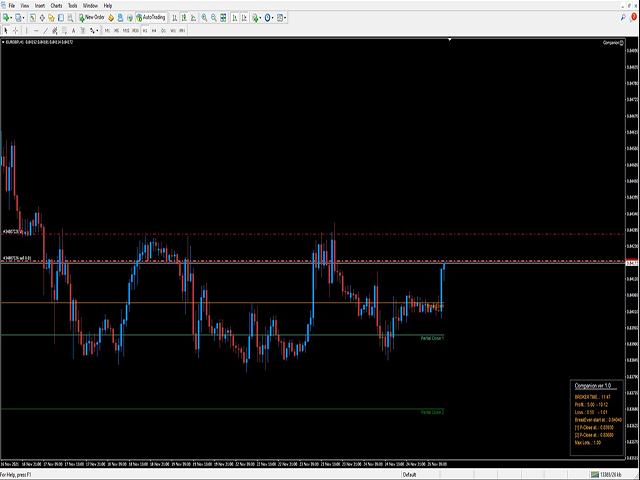This screenshot has width=640, height=480.
Task: Toggle Chart Shift icon
Action: (x=244, y=18)
